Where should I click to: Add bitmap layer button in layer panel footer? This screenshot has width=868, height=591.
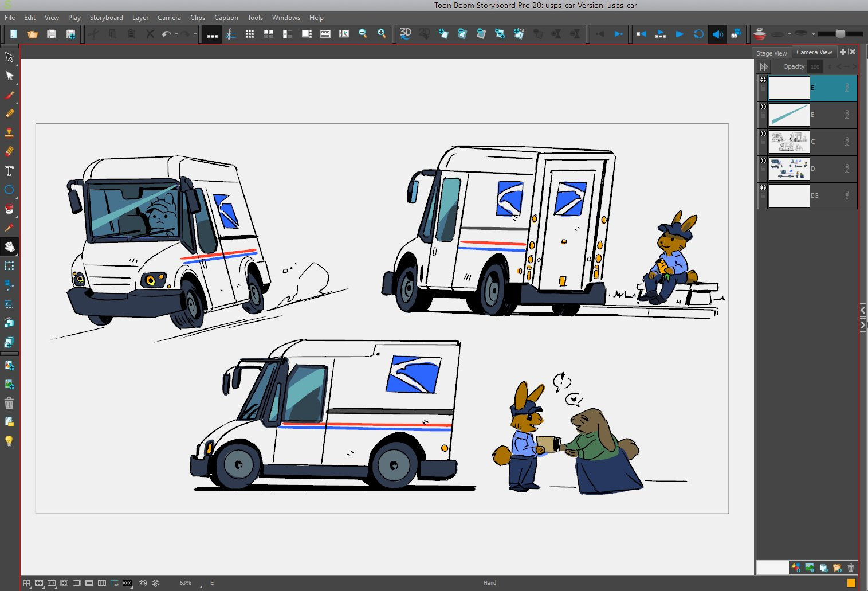pos(810,568)
